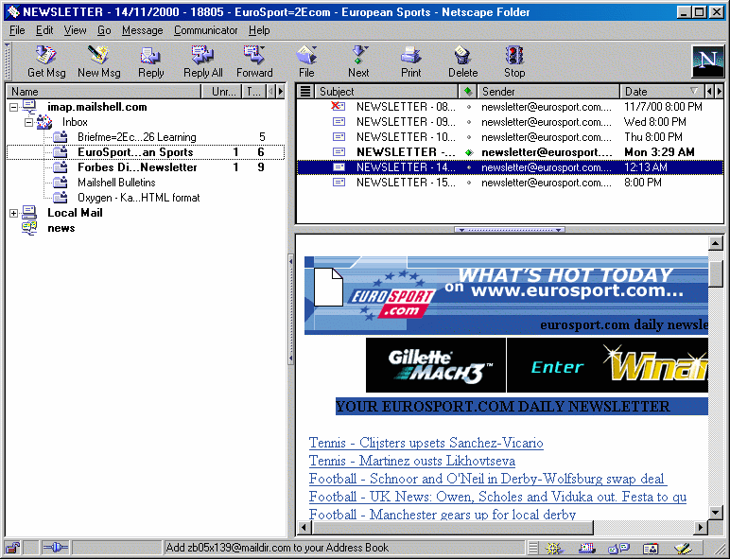
Task: Open the Message menu
Action: pyautogui.click(x=143, y=30)
